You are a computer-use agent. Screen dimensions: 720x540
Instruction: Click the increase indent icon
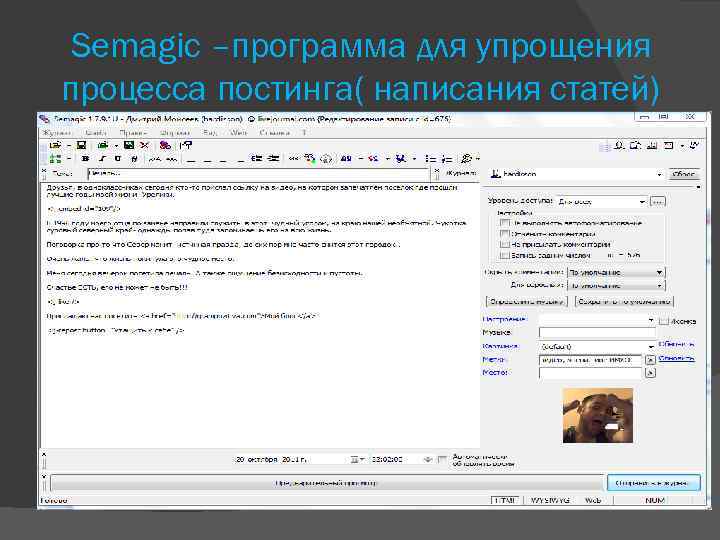[x=274, y=158]
